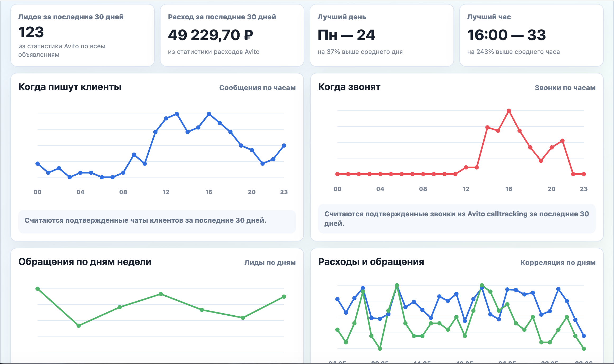614x364 pixels.
Task: Click the 'Корреляция по дням' label
Action: [558, 263]
